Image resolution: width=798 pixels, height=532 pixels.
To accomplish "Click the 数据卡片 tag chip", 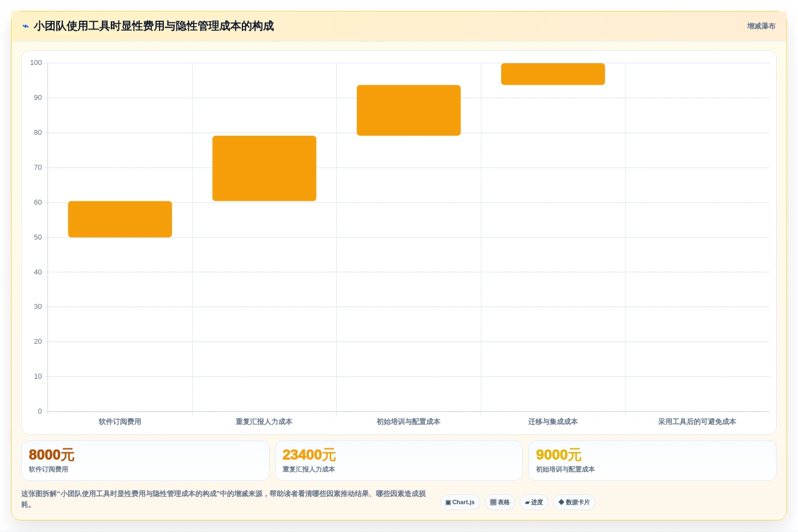I will 574,503.
